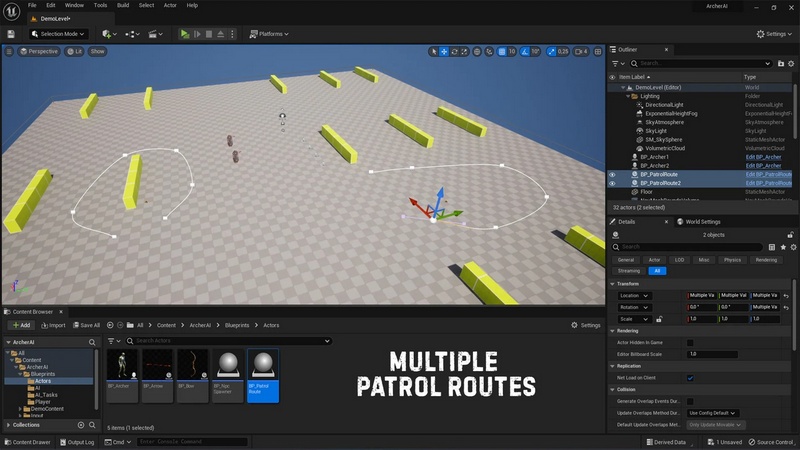This screenshot has width=800, height=450.
Task: Select the translate gizmo tool in viewport
Action: pyautogui.click(x=444, y=51)
